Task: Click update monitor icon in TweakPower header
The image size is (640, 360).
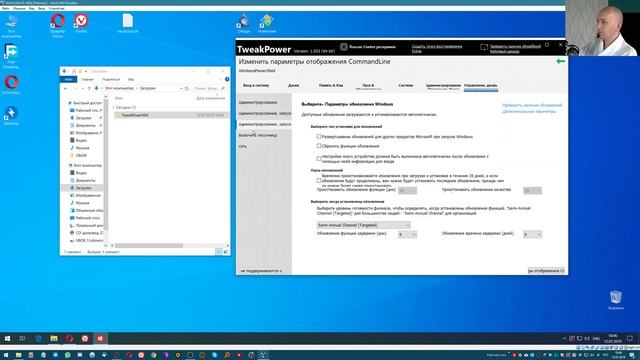Action: 484,47
